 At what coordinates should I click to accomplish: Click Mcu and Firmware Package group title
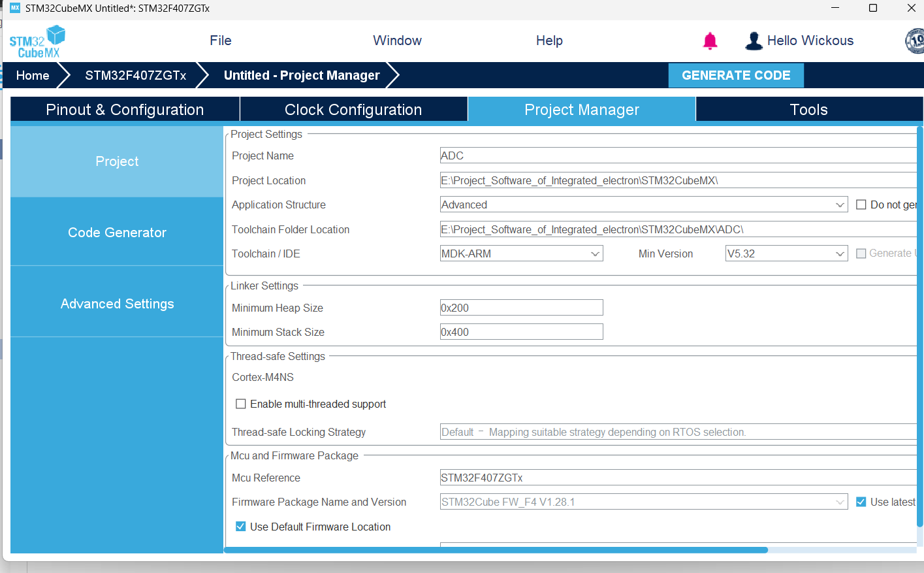click(x=295, y=455)
